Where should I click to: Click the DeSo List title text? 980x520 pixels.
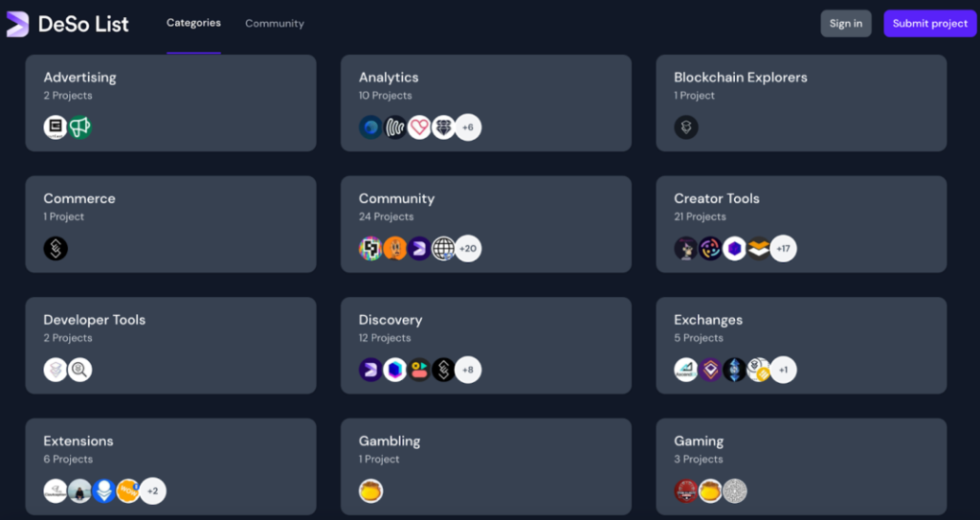[83, 24]
